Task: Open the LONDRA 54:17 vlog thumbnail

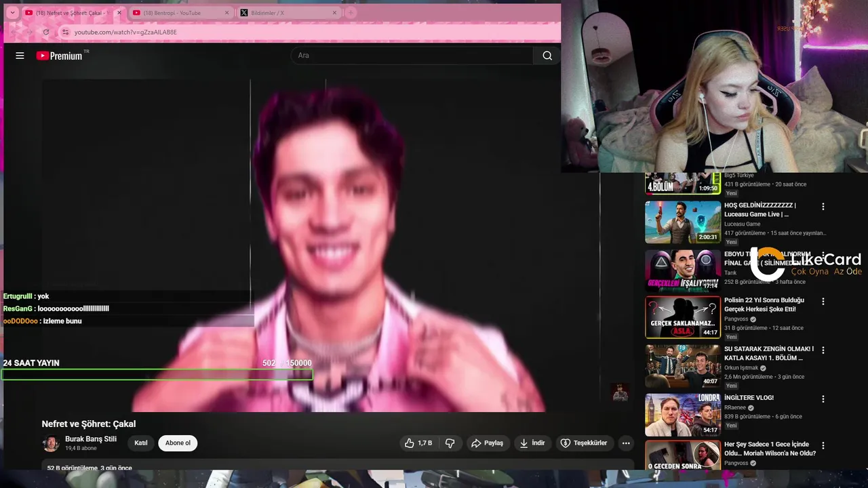Action: pyautogui.click(x=683, y=415)
